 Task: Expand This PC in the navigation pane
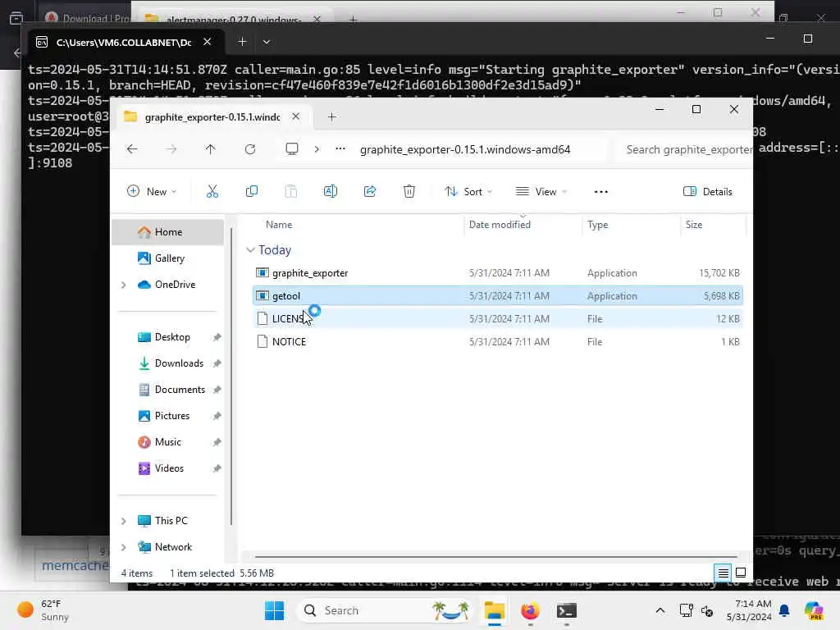click(x=124, y=521)
